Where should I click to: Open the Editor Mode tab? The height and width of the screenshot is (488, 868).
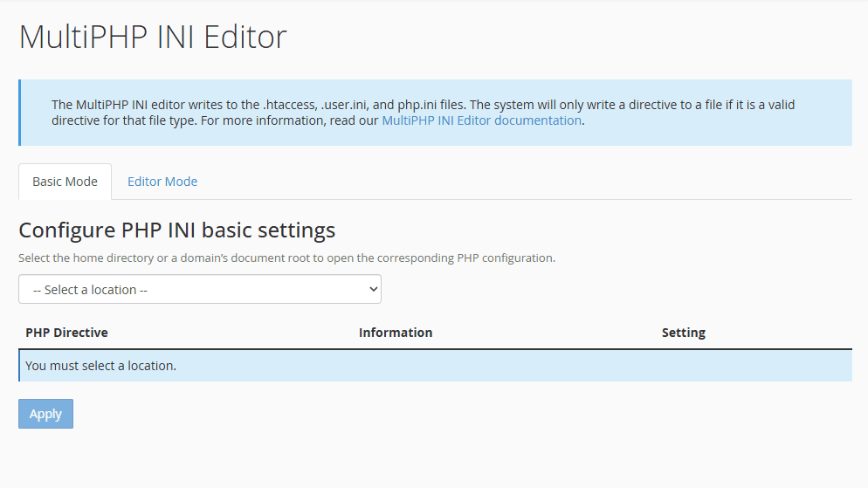point(162,182)
